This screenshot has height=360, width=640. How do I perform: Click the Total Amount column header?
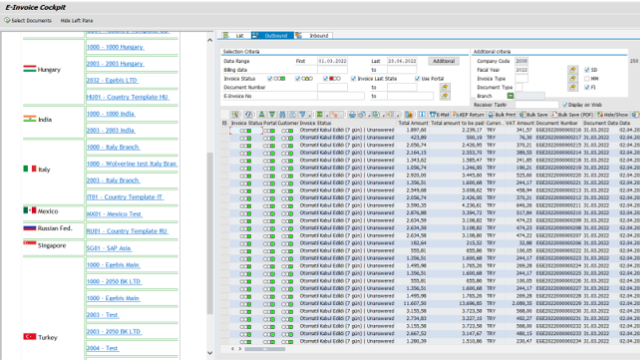(x=413, y=123)
